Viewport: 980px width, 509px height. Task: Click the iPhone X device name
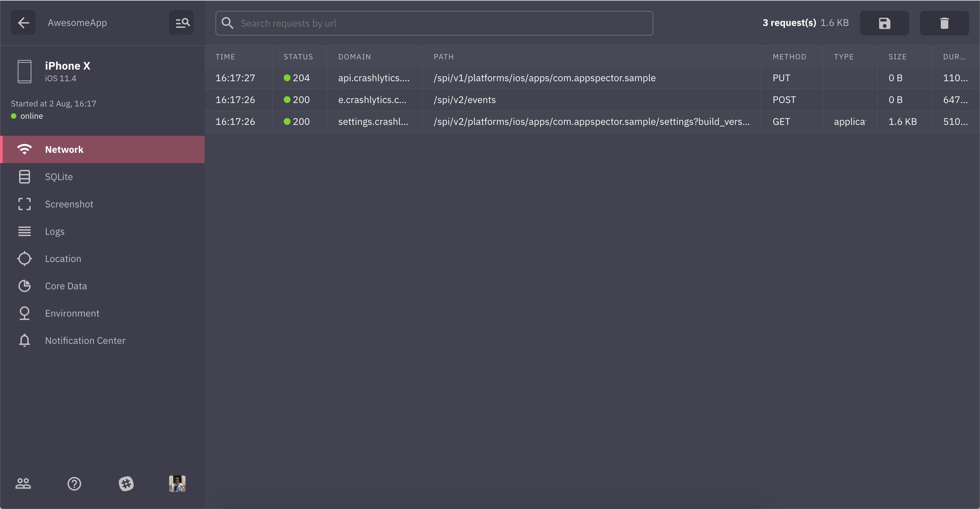(68, 66)
